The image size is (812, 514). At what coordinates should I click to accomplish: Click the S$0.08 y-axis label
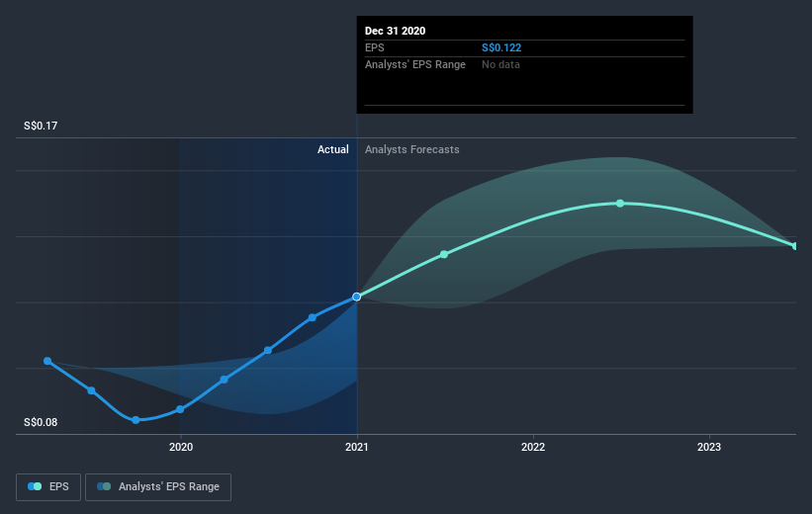click(x=41, y=422)
